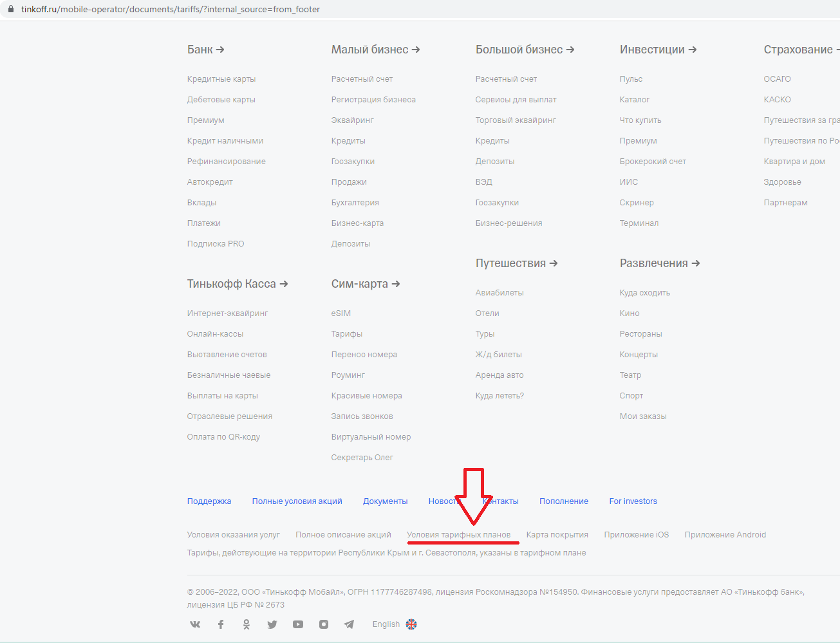The image size is (840, 643).
Task: Open Полные условия акций link
Action: coord(297,501)
